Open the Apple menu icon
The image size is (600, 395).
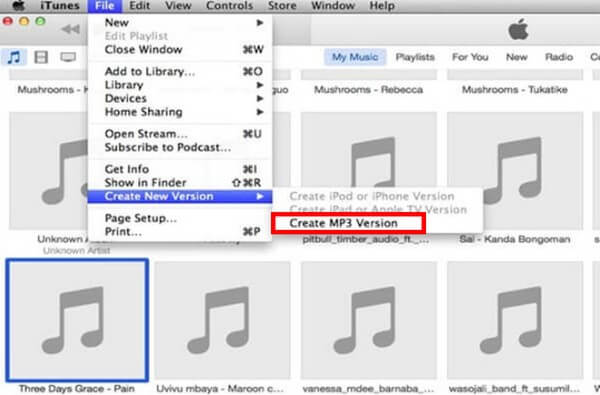click(18, 5)
